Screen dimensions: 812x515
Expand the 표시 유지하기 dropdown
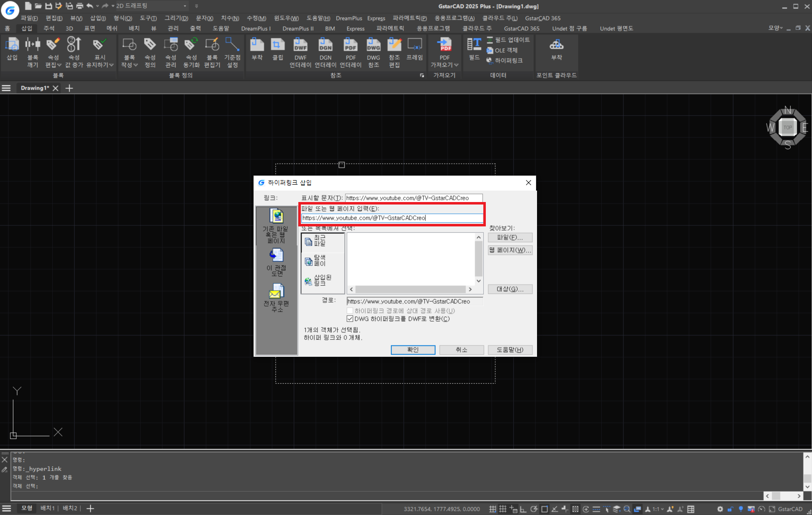pyautogui.click(x=111, y=65)
